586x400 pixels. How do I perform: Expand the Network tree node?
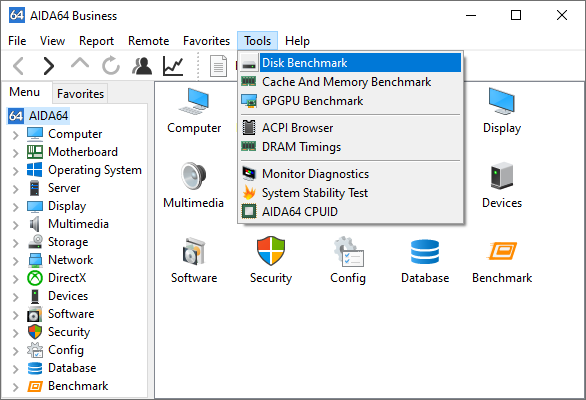click(x=15, y=260)
